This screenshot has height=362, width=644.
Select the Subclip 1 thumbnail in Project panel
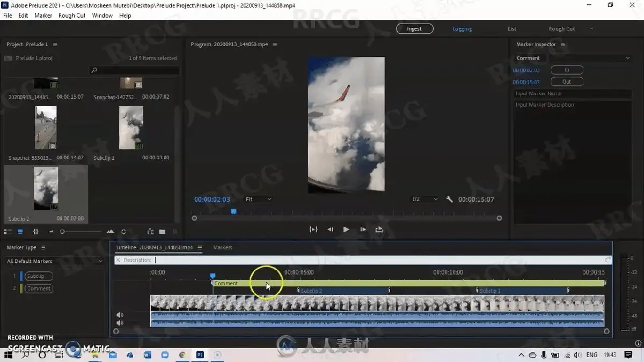pyautogui.click(x=131, y=128)
